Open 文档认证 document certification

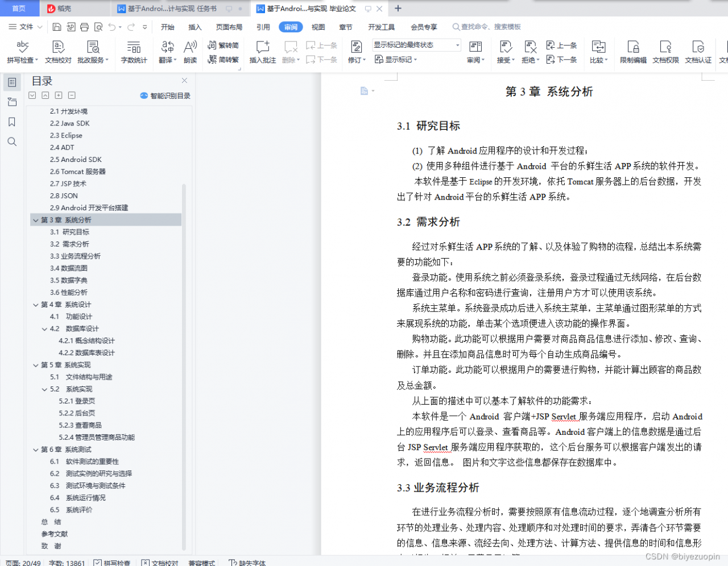tap(698, 52)
